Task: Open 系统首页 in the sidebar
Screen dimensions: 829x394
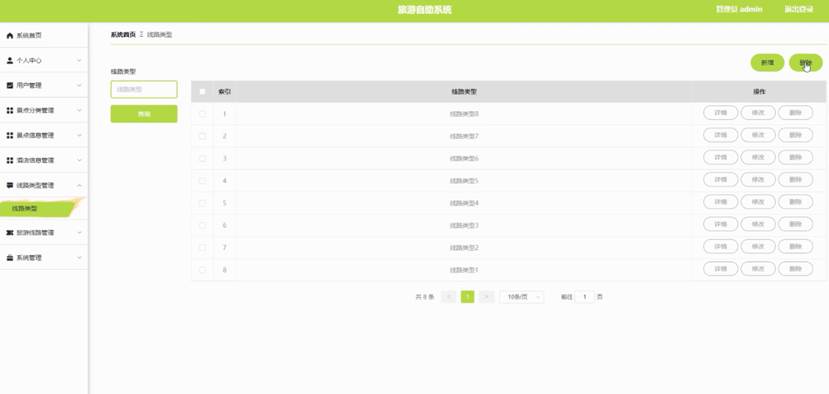Action: tap(44, 35)
